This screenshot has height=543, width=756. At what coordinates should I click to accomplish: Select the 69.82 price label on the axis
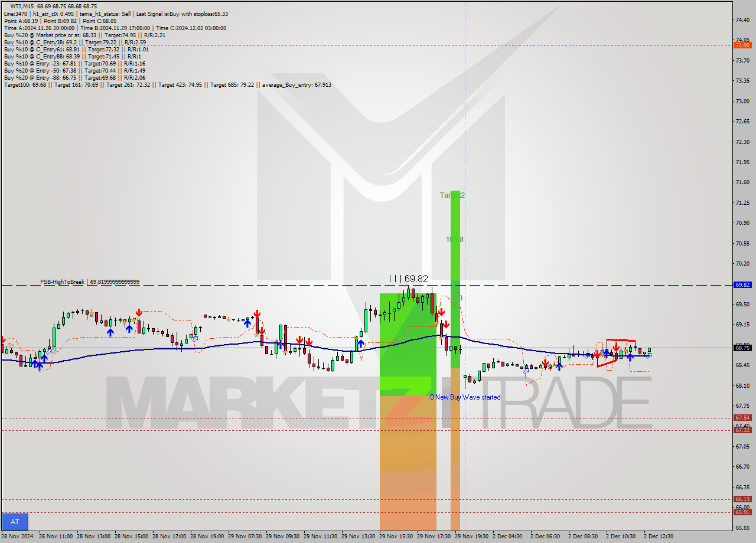[742, 284]
